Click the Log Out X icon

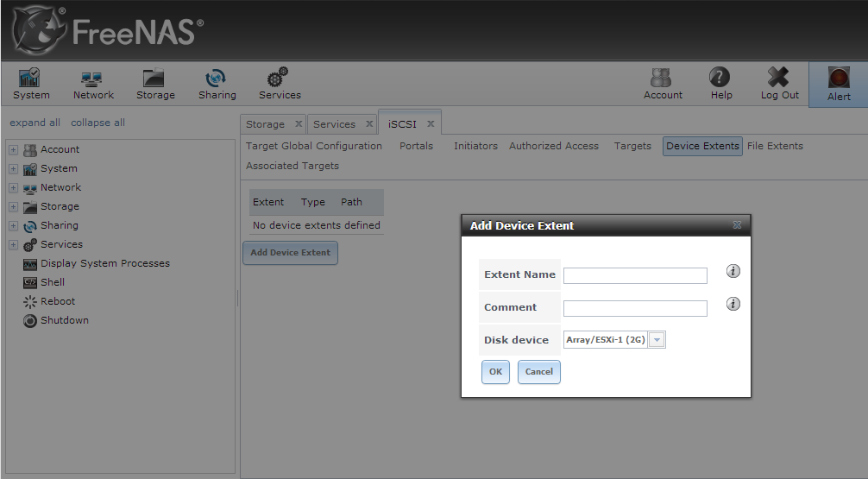click(778, 77)
